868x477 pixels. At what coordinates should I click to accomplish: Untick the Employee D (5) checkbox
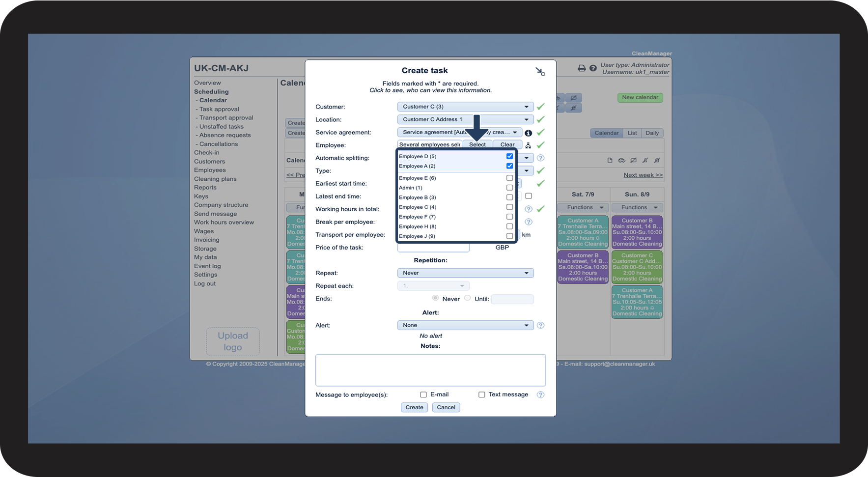[509, 156]
